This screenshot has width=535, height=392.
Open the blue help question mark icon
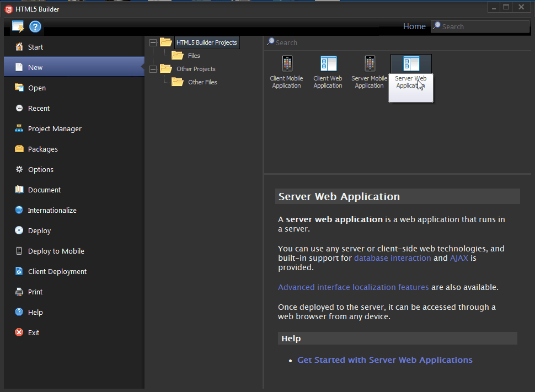tap(35, 26)
